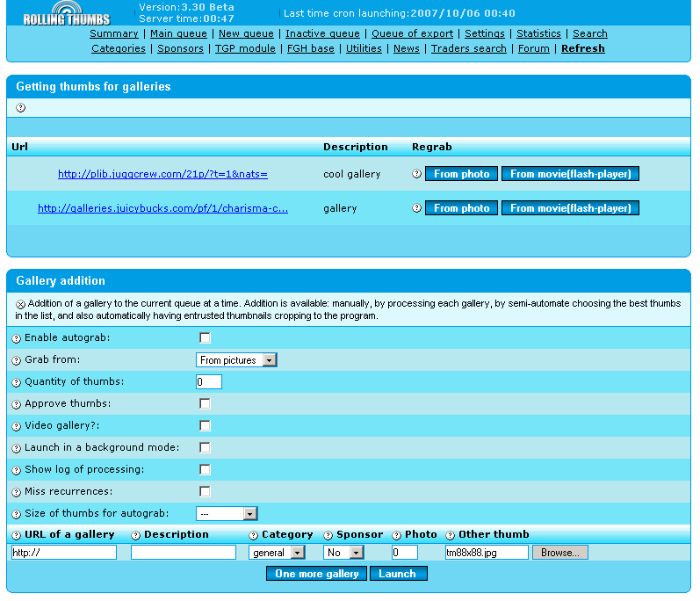700x601 pixels.
Task: Check Show log of processing
Action: pos(205,469)
